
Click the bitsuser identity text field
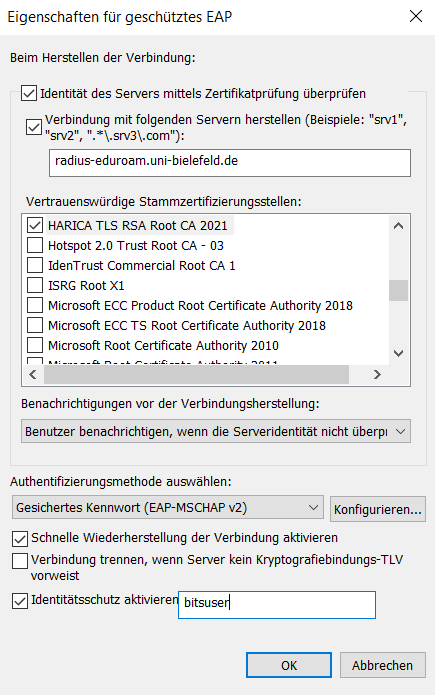(x=277, y=605)
